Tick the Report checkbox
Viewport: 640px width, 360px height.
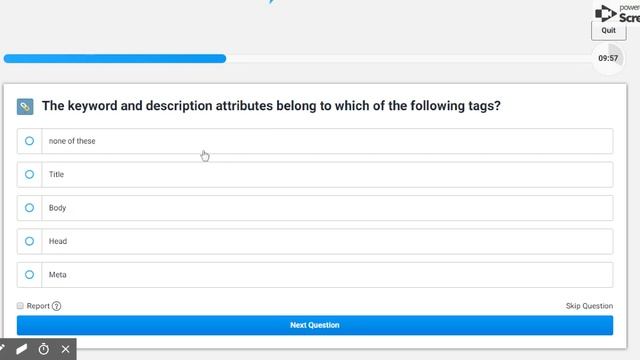tap(20, 306)
